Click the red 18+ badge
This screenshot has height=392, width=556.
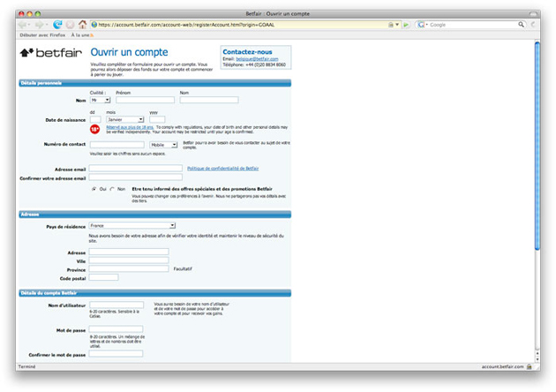[x=94, y=129]
